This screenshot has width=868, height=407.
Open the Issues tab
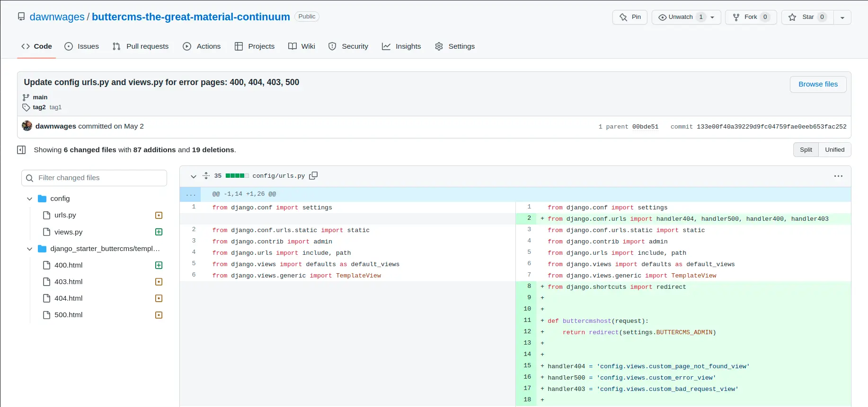[x=82, y=46]
